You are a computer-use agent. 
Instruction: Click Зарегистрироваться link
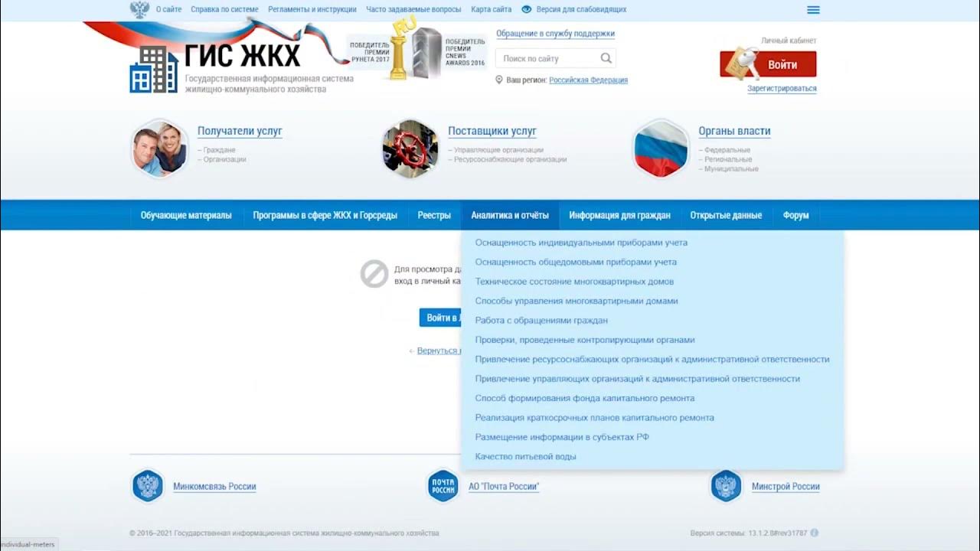click(x=782, y=89)
